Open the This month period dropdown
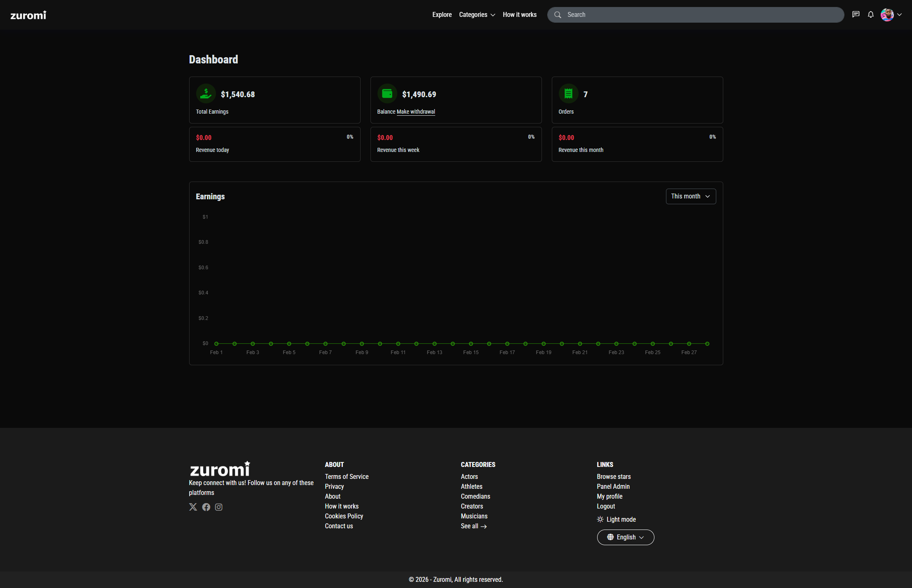The height and width of the screenshot is (588, 912). tap(691, 196)
